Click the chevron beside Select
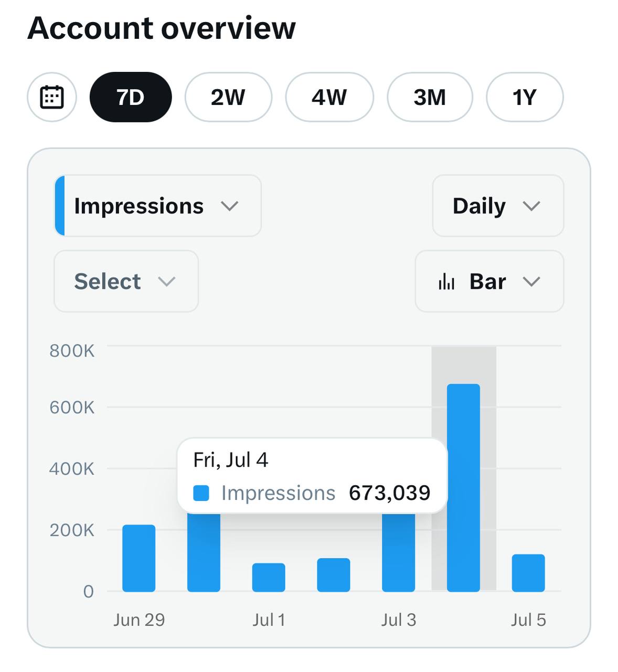The height and width of the screenshot is (672, 618). [x=167, y=282]
